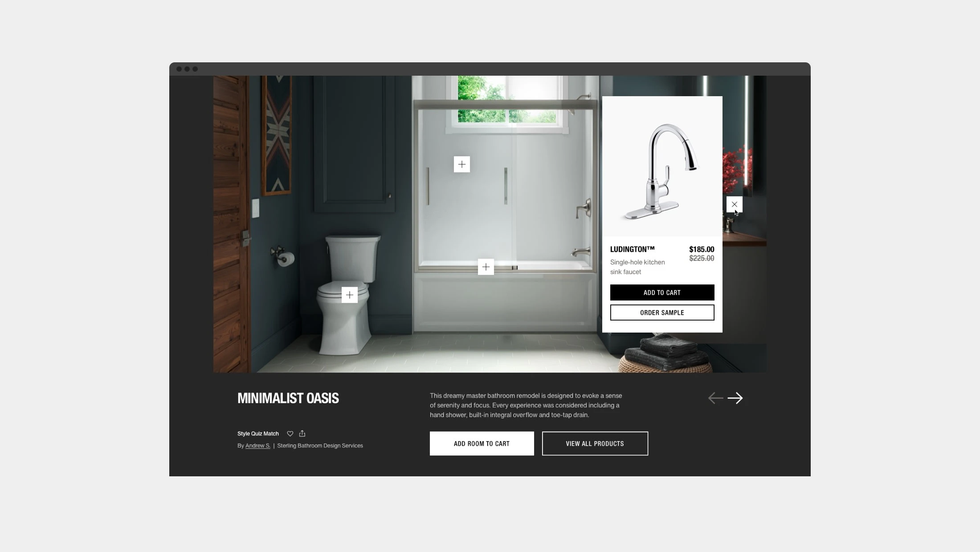Click VIEW ALL PRODUCTS button

coord(594,443)
